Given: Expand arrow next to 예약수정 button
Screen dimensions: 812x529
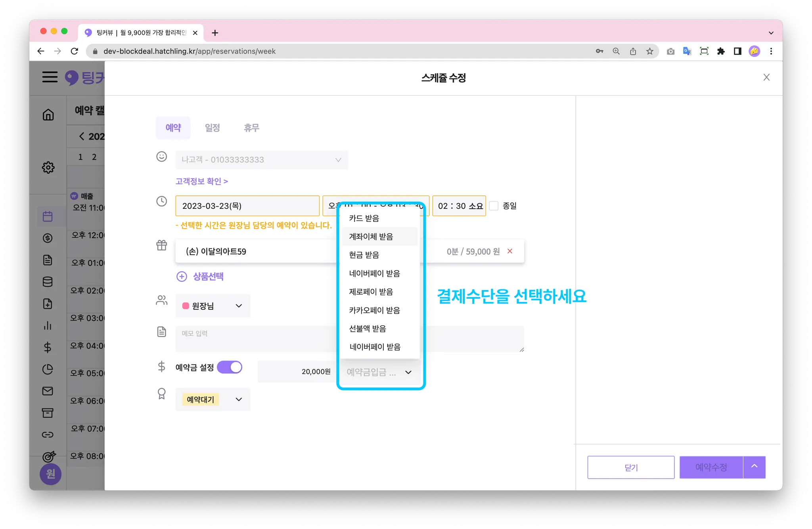Looking at the screenshot, I should 754,467.
